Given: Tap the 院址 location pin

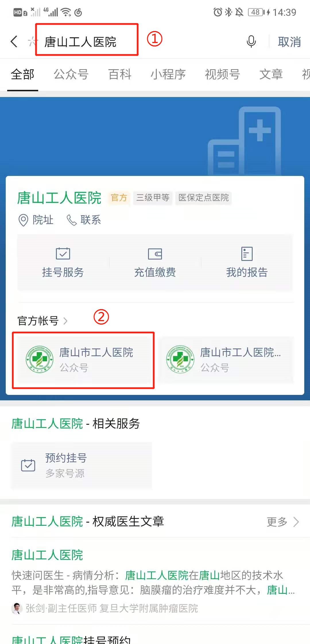Looking at the screenshot, I should click(x=23, y=220).
